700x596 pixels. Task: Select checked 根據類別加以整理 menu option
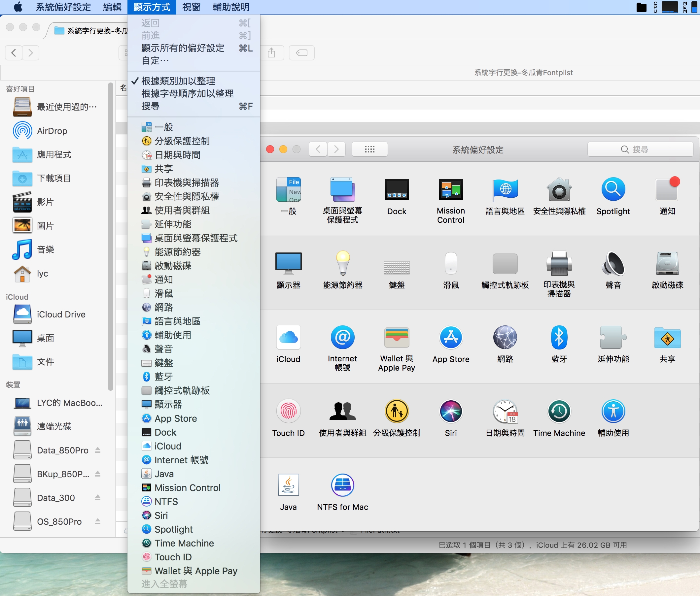coord(178,81)
